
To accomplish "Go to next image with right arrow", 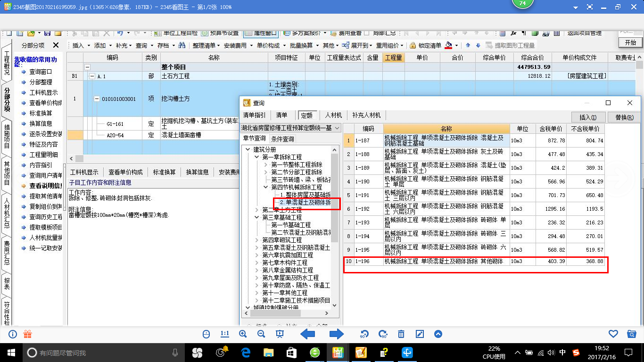I will click(x=337, y=334).
